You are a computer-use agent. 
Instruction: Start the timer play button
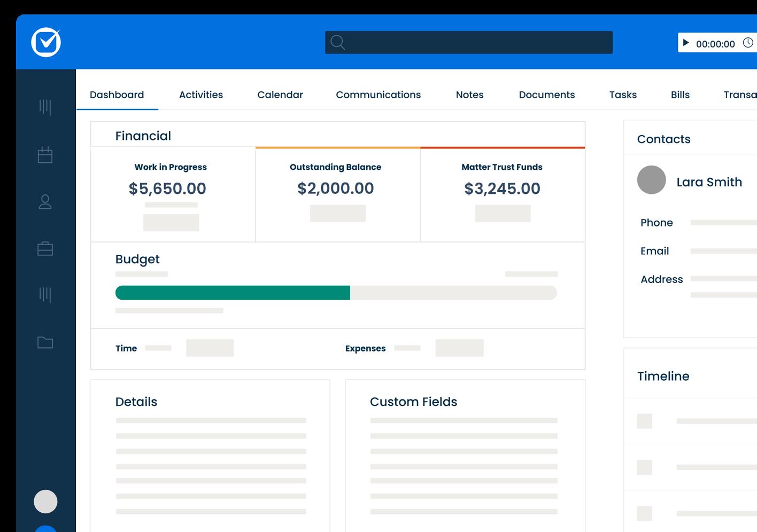[686, 43]
